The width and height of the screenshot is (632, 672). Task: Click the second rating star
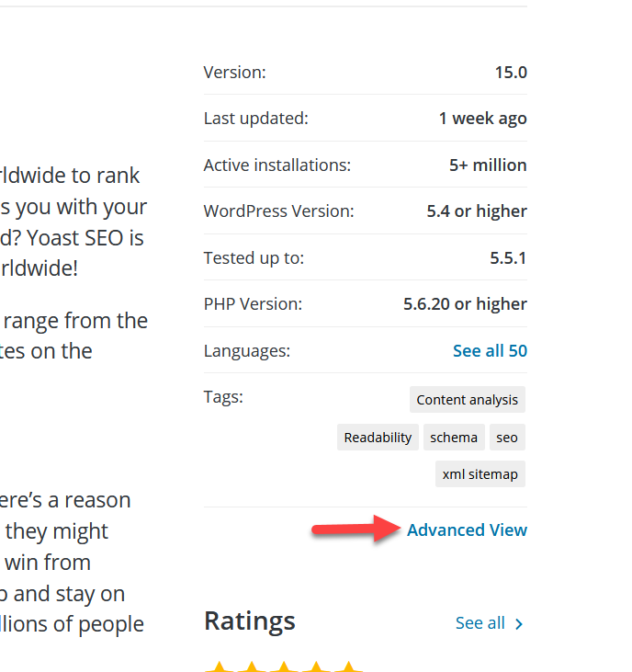(252, 666)
